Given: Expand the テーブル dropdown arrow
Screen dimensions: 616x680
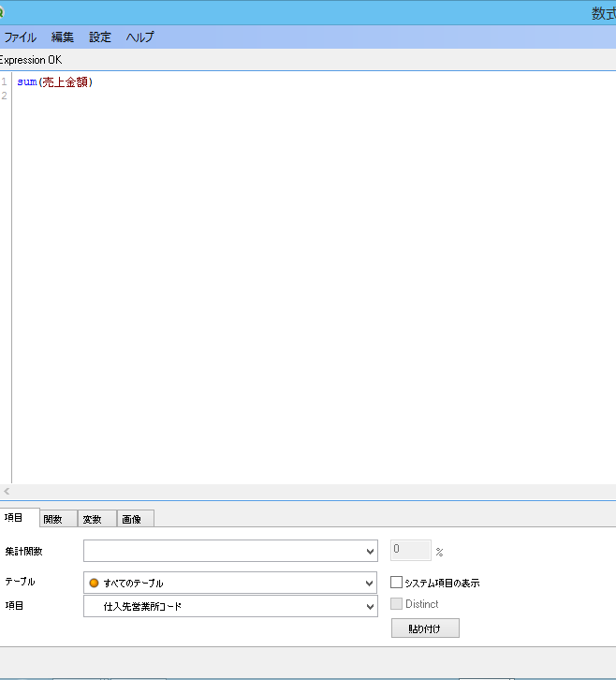Looking at the screenshot, I should click(x=370, y=583).
